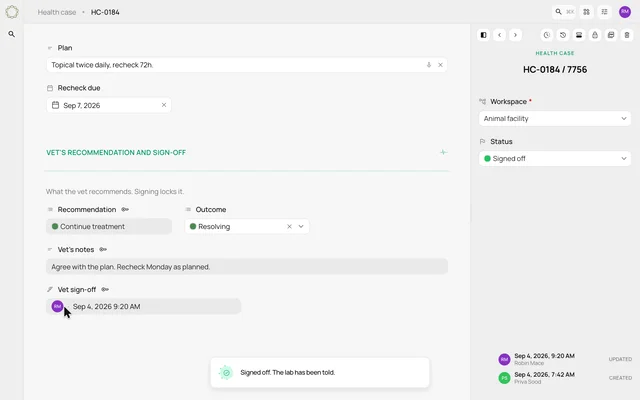Click the duplicate record icon
The height and width of the screenshot is (400, 640).
[x=611, y=35]
